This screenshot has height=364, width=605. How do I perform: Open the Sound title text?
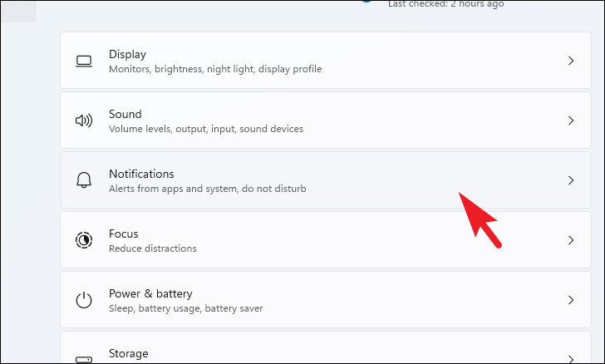[x=125, y=114]
